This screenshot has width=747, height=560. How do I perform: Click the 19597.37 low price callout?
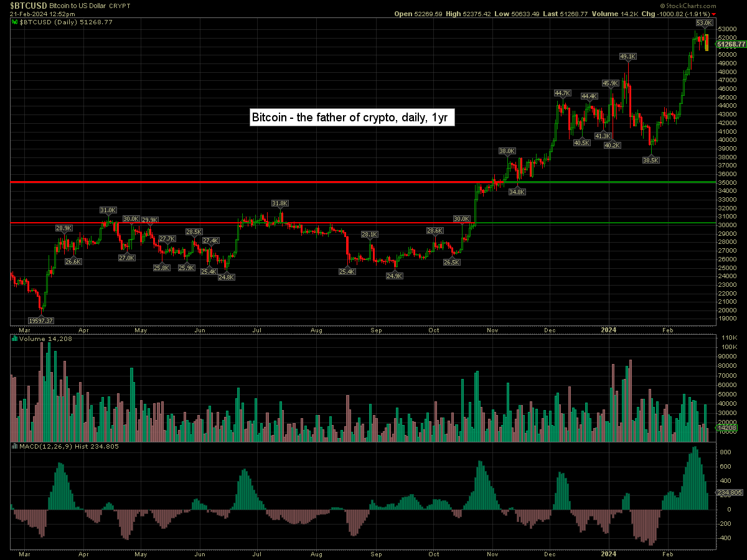point(42,320)
